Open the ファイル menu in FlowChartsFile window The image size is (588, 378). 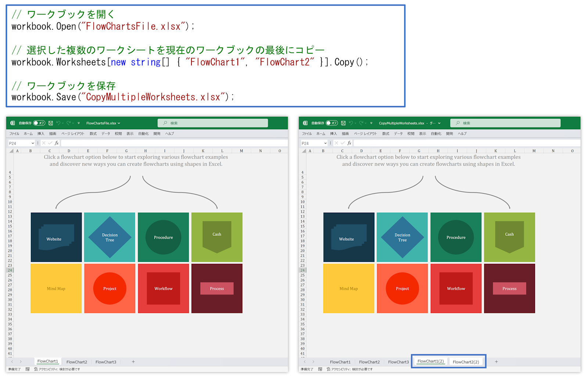point(14,134)
